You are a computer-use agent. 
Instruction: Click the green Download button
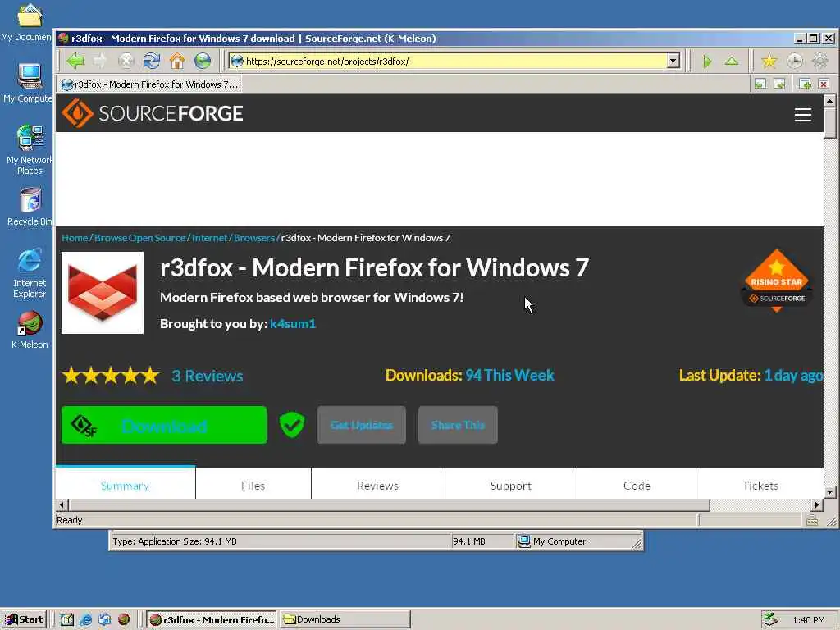pyautogui.click(x=164, y=425)
